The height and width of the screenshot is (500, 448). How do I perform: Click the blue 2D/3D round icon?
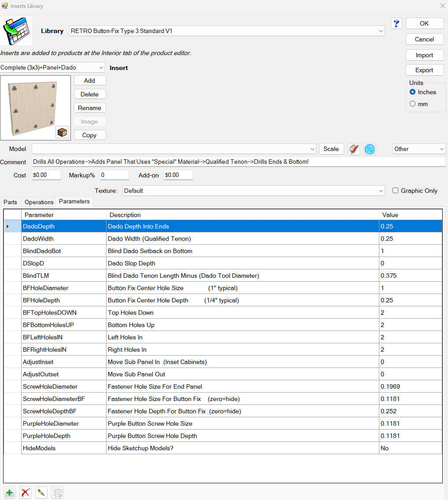[x=370, y=149]
